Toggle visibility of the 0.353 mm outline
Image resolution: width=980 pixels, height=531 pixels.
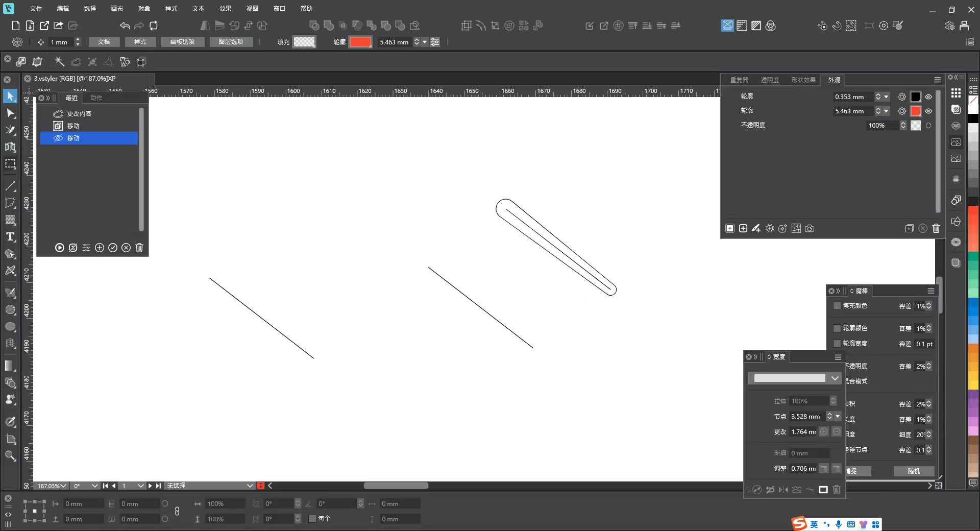(x=928, y=96)
